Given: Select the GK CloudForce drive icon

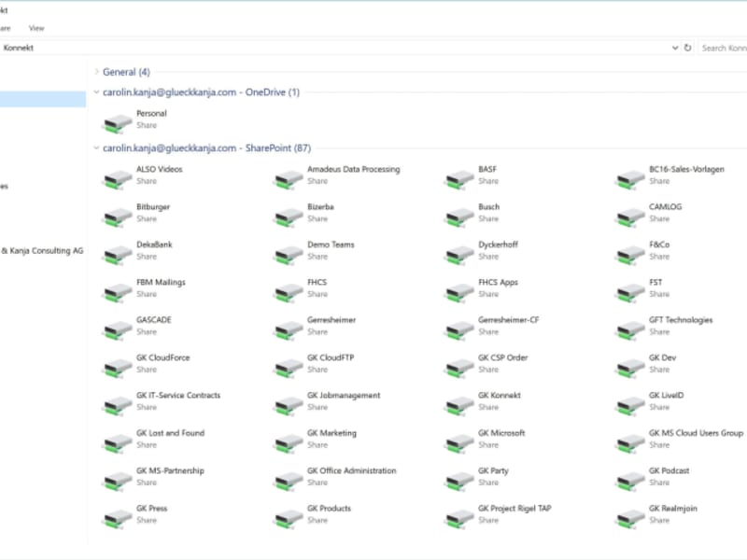Looking at the screenshot, I should 118,367.
